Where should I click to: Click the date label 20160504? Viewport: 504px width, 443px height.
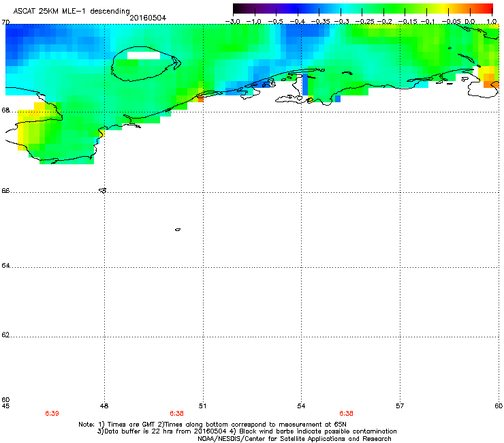coord(148,18)
